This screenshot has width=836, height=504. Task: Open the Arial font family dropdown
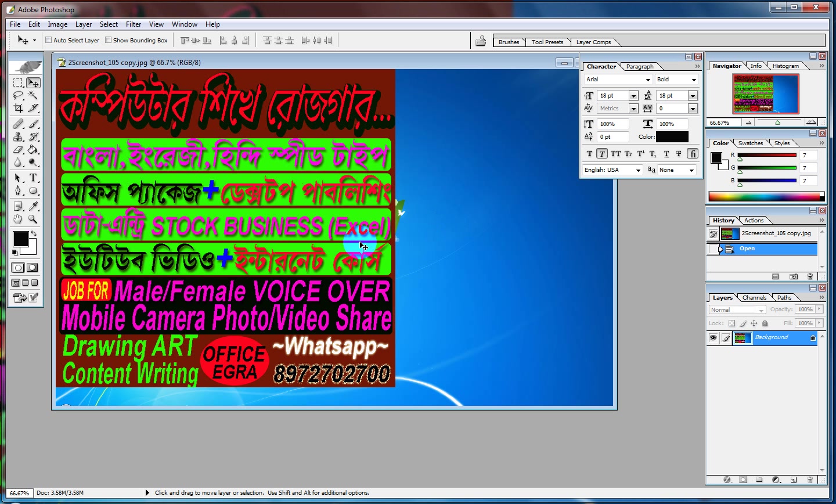click(618, 80)
